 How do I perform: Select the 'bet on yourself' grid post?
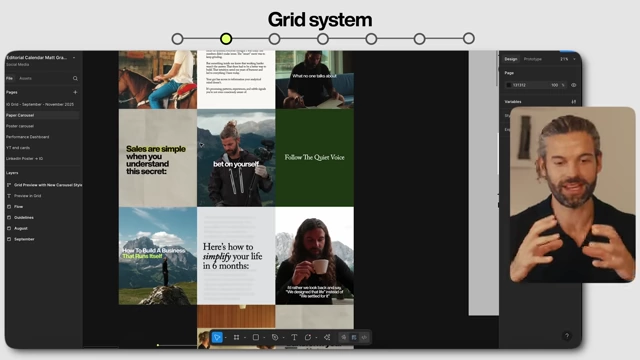(236, 158)
